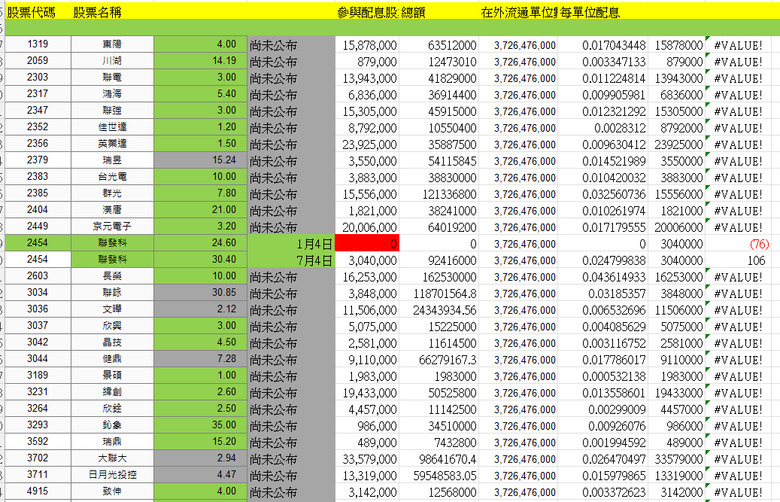Select stock code cell 2303

38,77
